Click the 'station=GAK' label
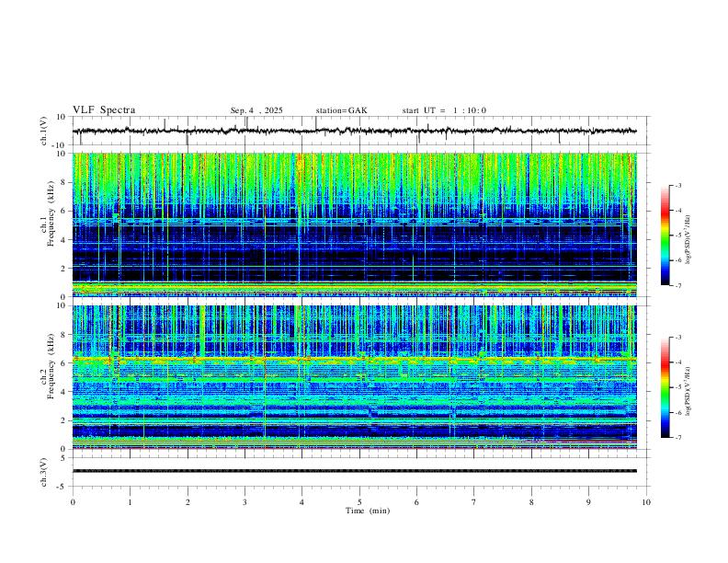 (341, 110)
